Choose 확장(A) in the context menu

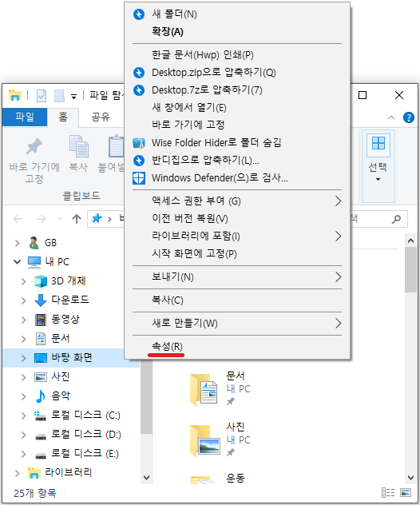237,32
